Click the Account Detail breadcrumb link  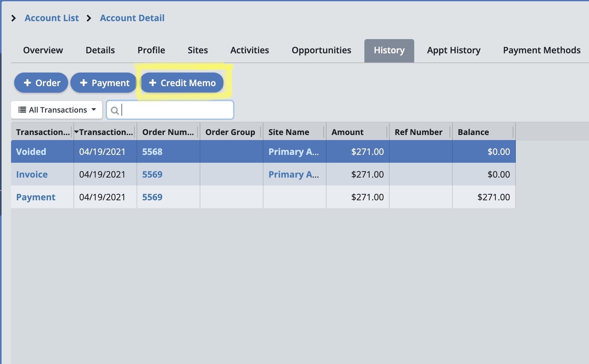132,18
